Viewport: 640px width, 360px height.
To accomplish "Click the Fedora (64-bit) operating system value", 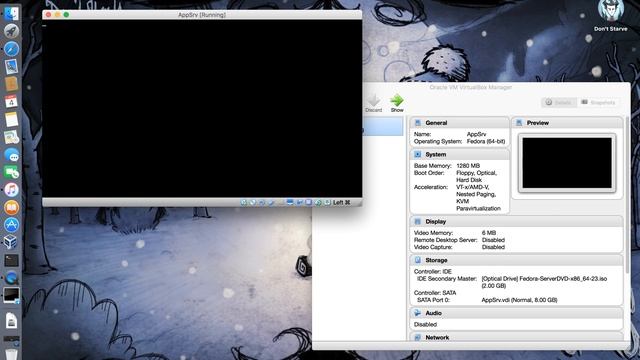I will coord(486,141).
